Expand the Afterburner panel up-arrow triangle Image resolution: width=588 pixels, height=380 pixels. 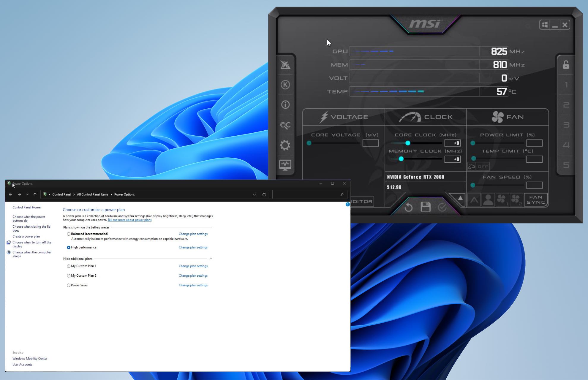click(x=460, y=198)
